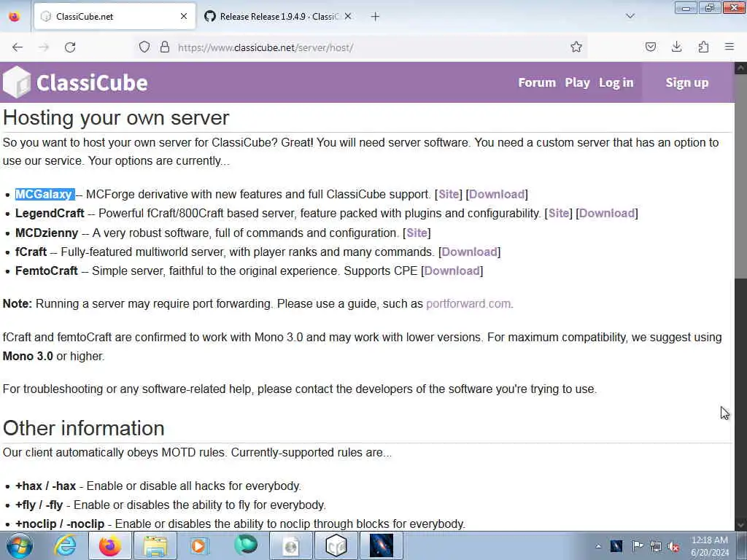This screenshot has height=560, width=747.
Task: Open the Action Center flag tray icon
Action: coord(637,546)
